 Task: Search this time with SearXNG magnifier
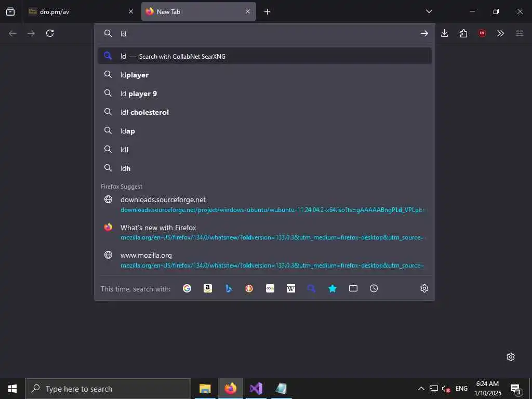click(x=312, y=288)
